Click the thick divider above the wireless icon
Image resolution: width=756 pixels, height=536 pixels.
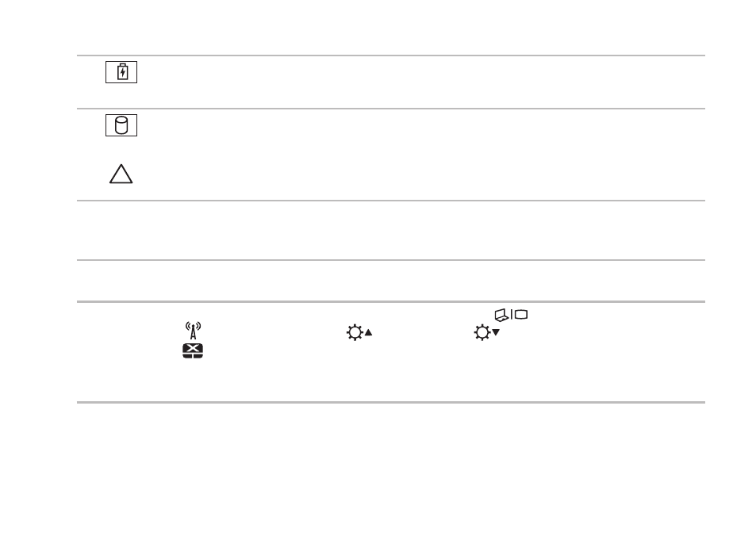391,302
